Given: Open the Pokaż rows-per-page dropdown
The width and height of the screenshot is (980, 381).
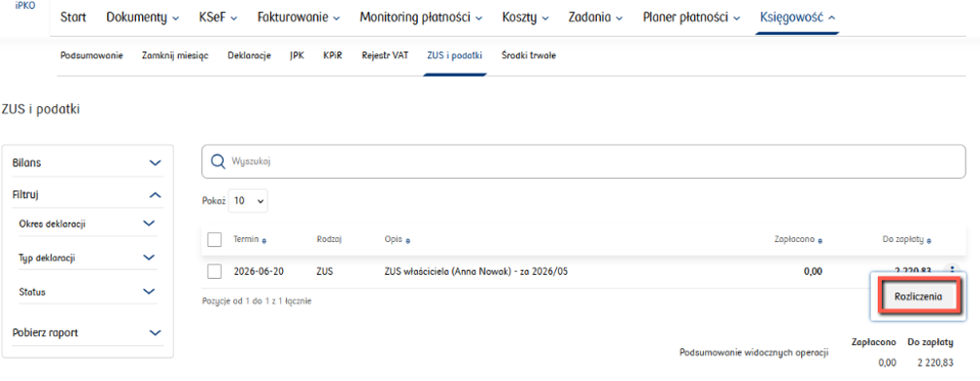Looking at the screenshot, I should pos(248,201).
